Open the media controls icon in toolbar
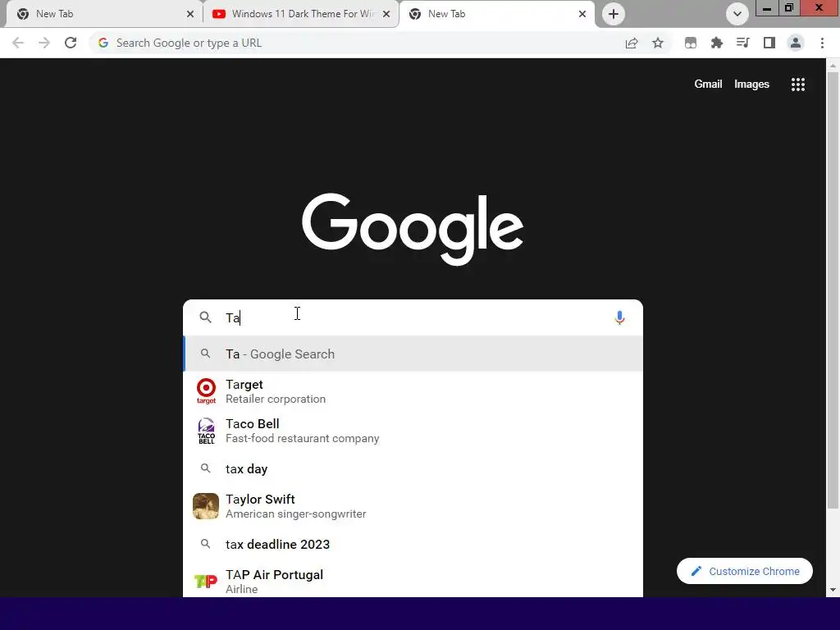The height and width of the screenshot is (630, 840). pos(743,43)
